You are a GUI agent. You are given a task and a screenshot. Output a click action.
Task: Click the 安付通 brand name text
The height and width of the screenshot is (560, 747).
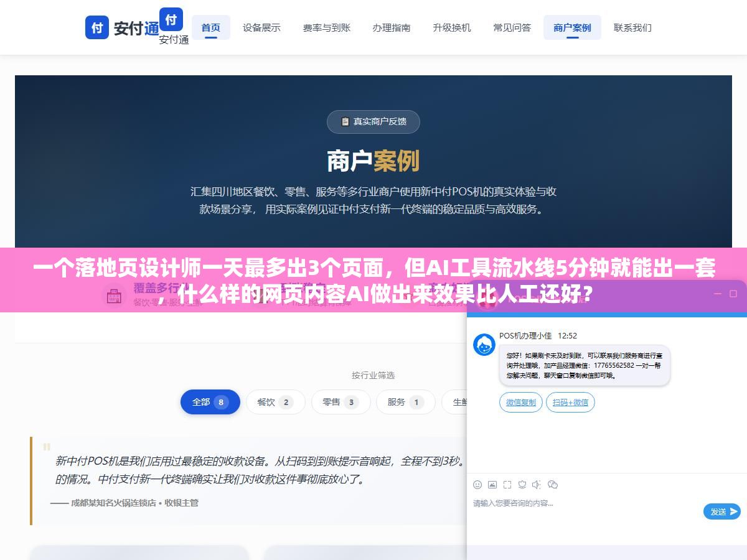[x=136, y=28]
